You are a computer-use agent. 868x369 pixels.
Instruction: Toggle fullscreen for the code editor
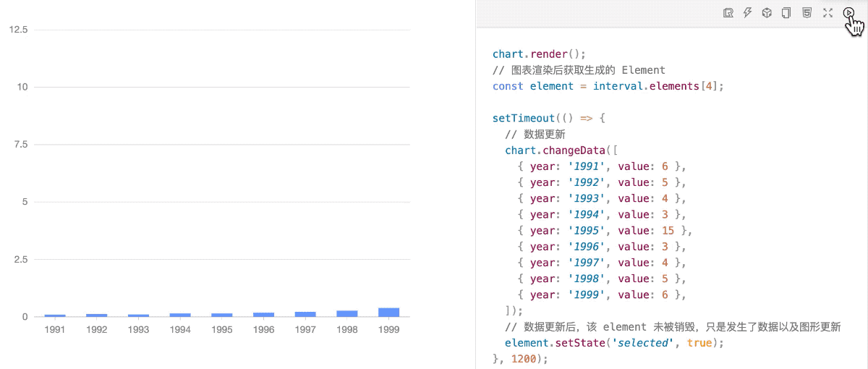coord(828,12)
